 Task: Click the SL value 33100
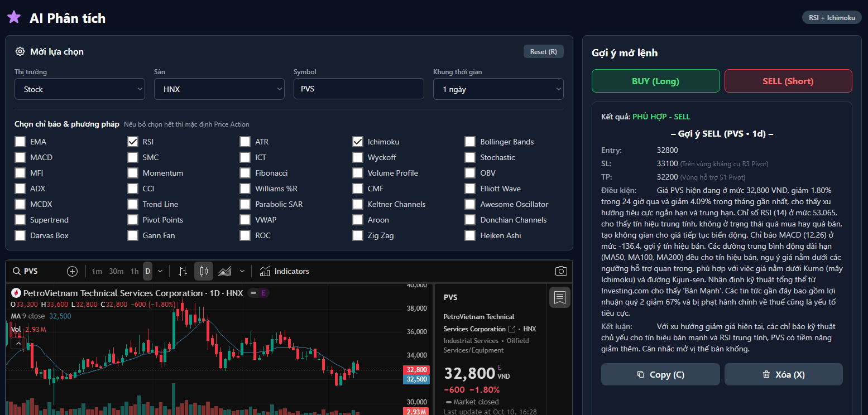pyautogui.click(x=668, y=163)
